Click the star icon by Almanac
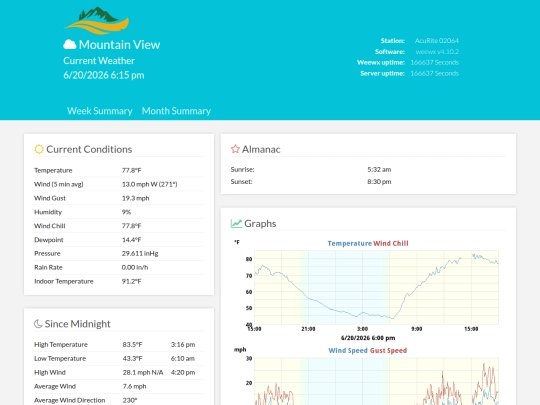This screenshot has width=540, height=405. click(x=235, y=149)
